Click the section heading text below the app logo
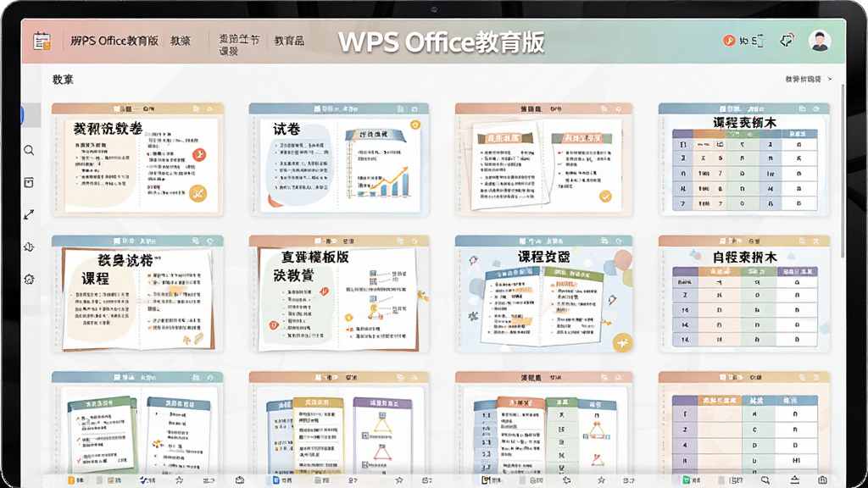Image resolution: width=868 pixels, height=488 pixels. coord(63,79)
